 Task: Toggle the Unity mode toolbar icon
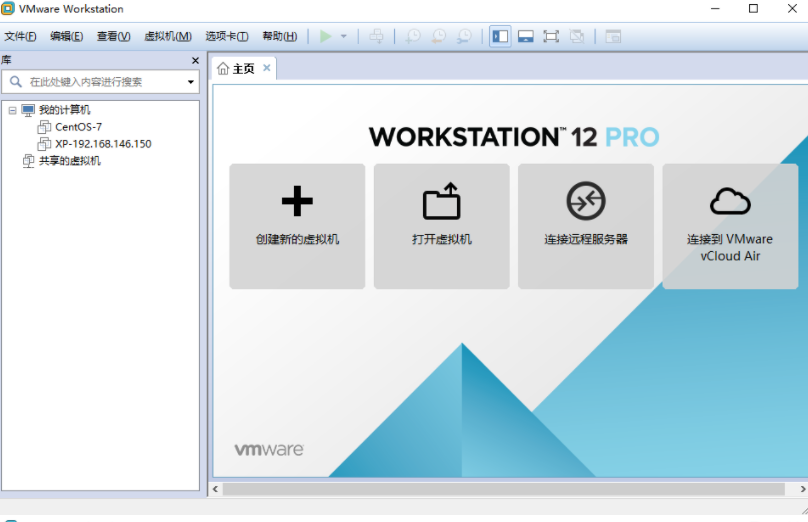pyautogui.click(x=577, y=36)
